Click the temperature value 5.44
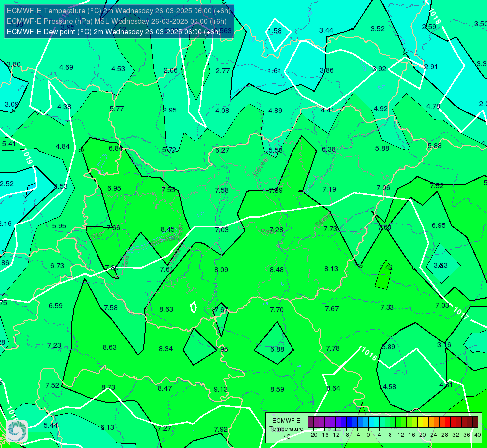The image size is (487, 448). point(51,425)
